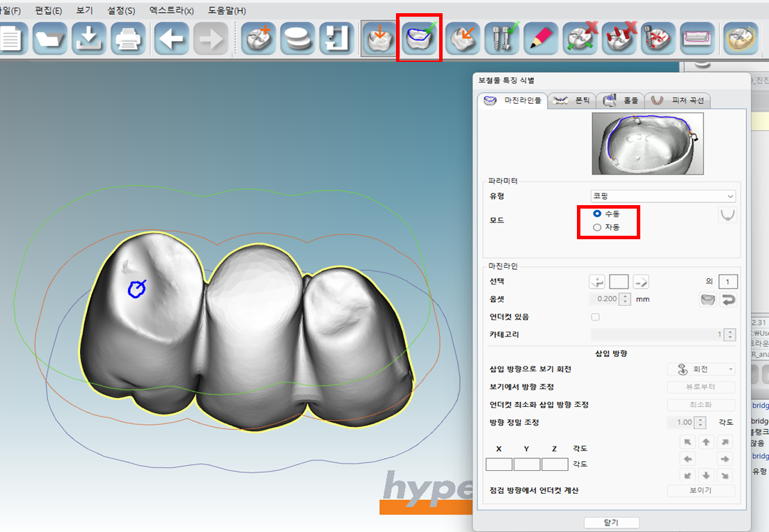
Task: Click the implant screws icon with green check
Action: point(501,38)
